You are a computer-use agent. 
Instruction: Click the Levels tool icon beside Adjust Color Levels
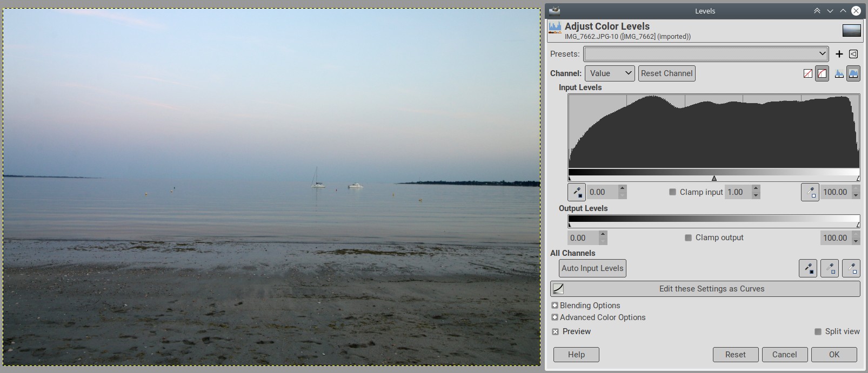click(x=555, y=28)
